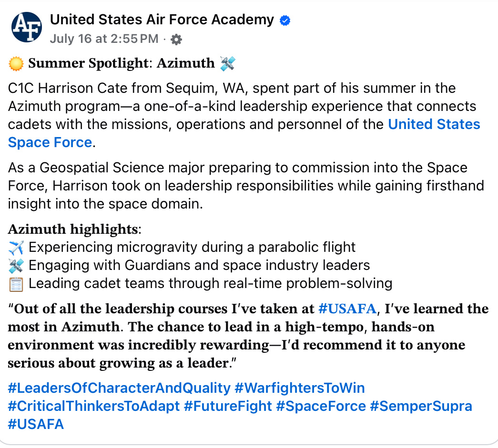Screen dimensions: 498x448
Task: Open the #USAFA hashtag inside the quote
Action: pyautogui.click(x=347, y=309)
